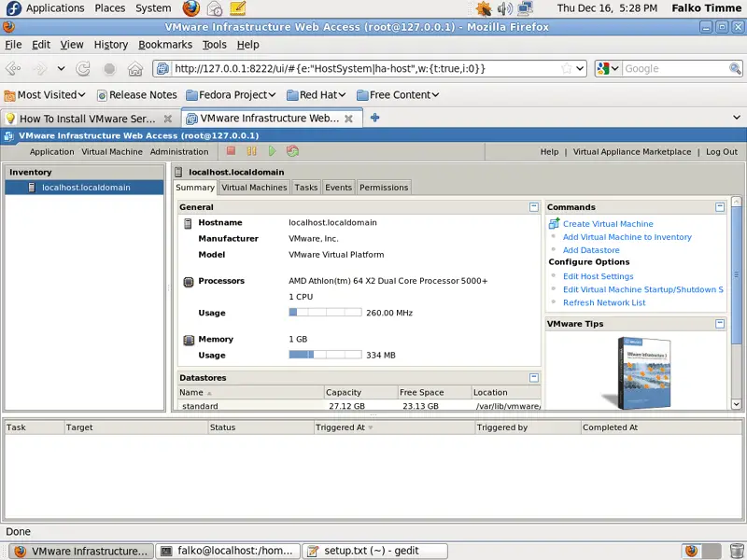The height and width of the screenshot is (560, 747).
Task: Open the Administration menu
Action: [179, 151]
